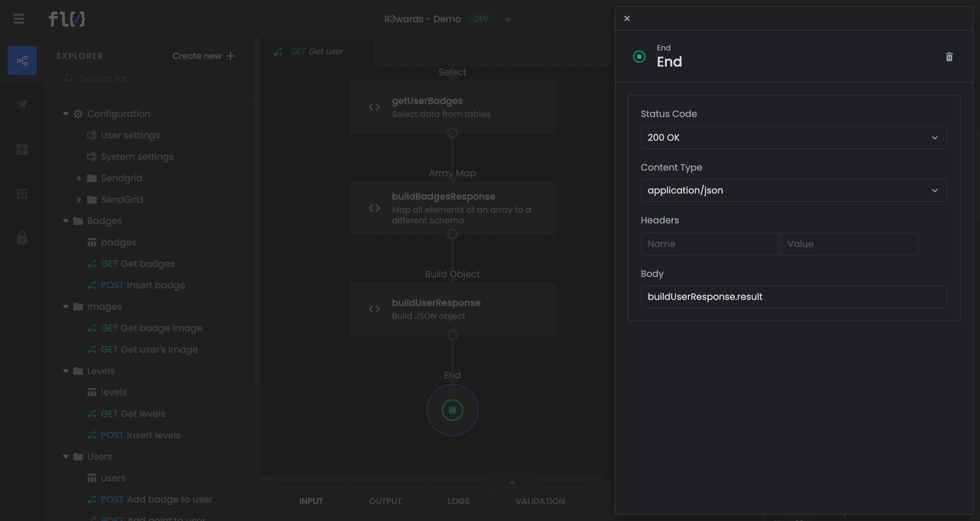The height and width of the screenshot is (521, 980).
Task: Select the buildBadgesResponse node
Action: pyautogui.click(x=452, y=208)
